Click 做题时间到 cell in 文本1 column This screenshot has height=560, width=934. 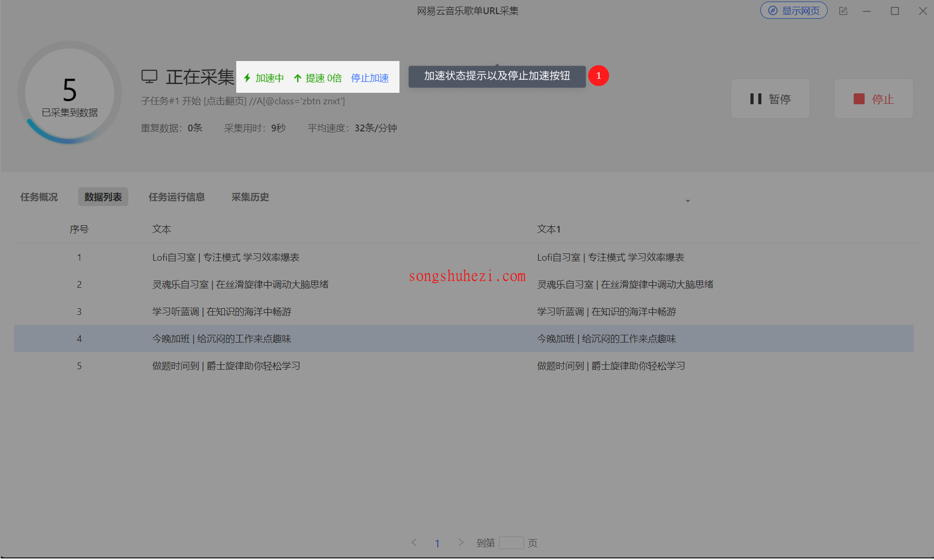[x=611, y=366]
